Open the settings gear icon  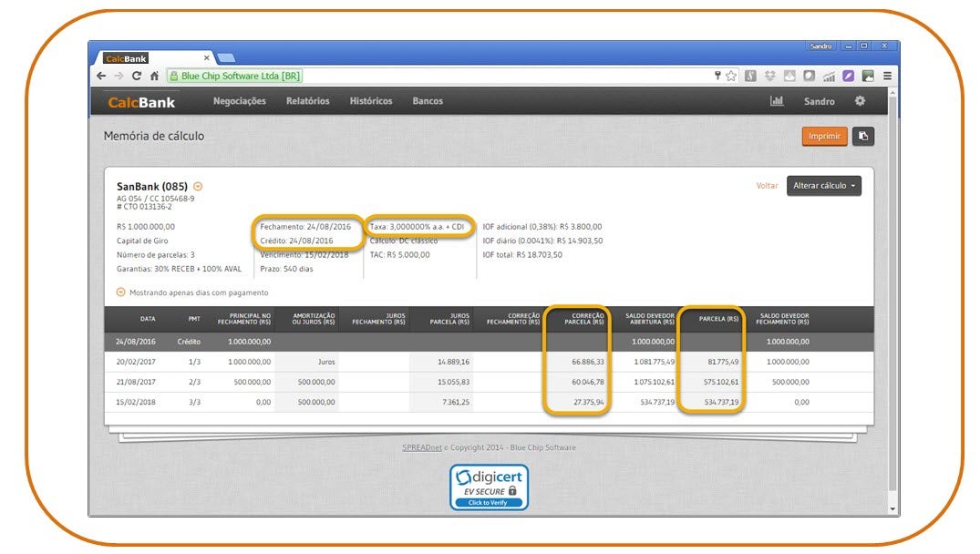click(860, 101)
